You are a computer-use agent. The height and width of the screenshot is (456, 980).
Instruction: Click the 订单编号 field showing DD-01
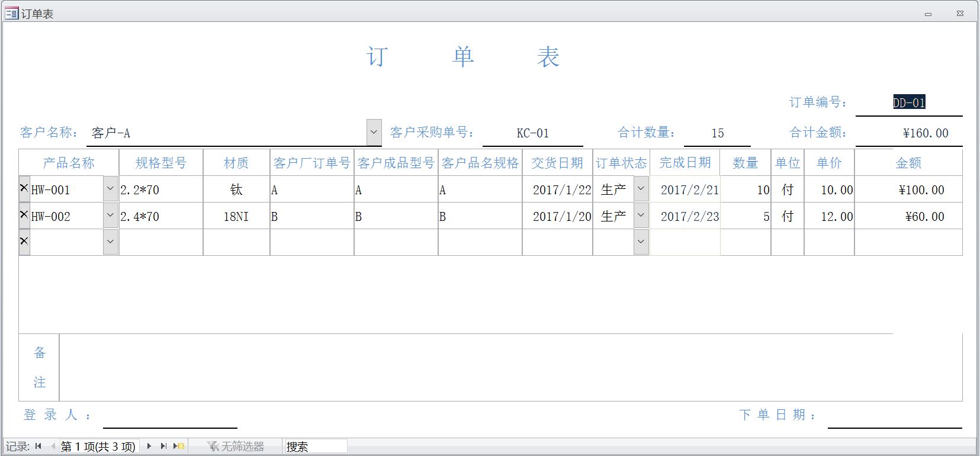coord(908,103)
